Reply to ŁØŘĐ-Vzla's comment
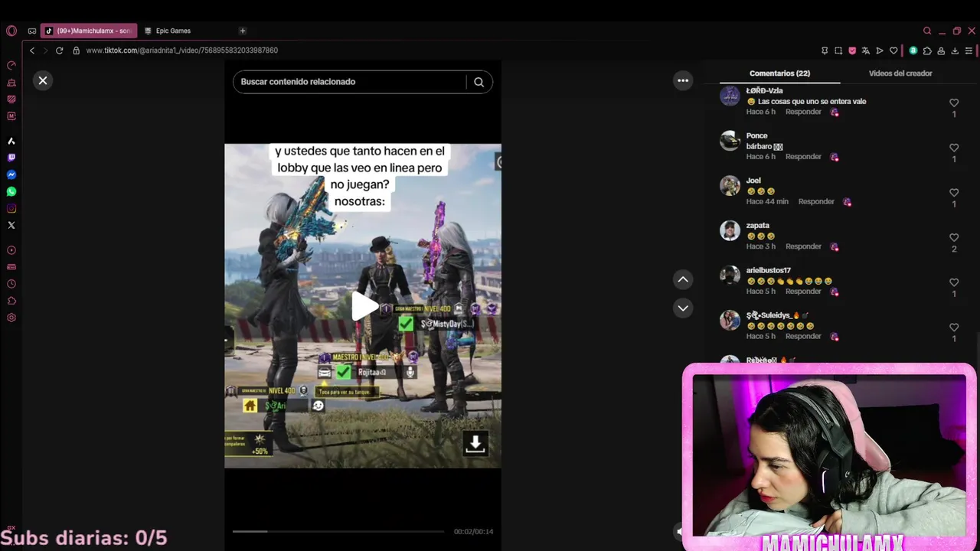Viewport: 980px width, 551px height. (x=803, y=112)
